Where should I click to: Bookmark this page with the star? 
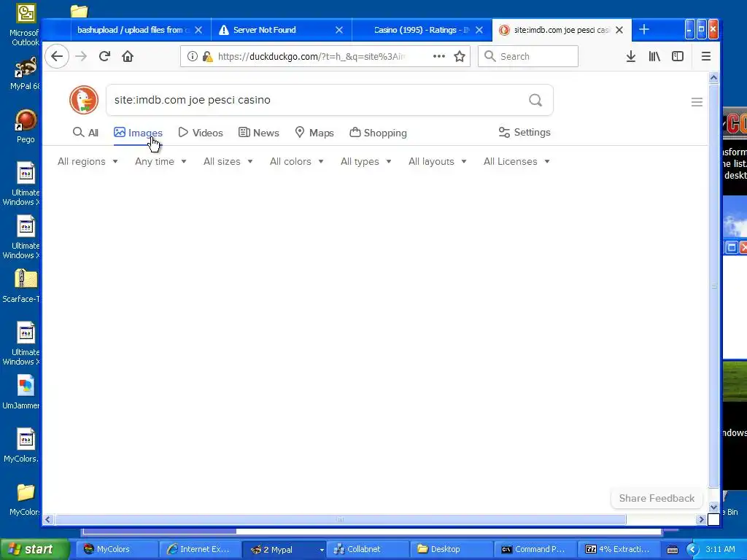tap(460, 56)
